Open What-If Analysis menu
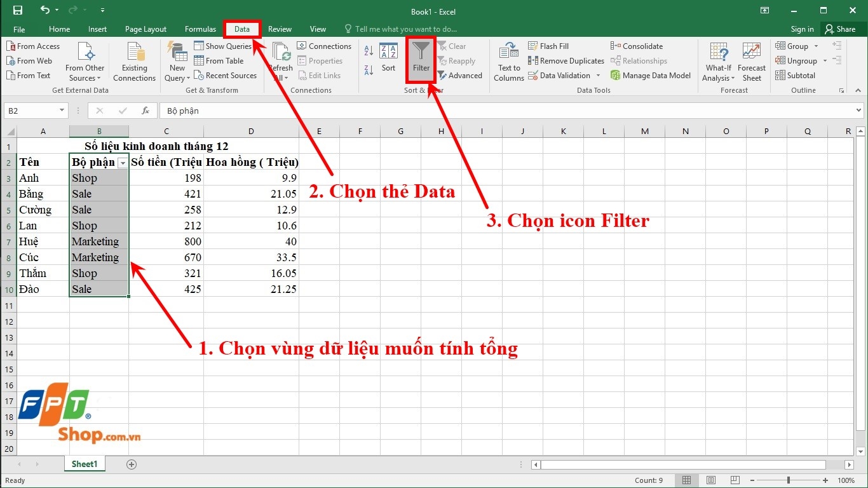The width and height of the screenshot is (868, 488). point(719,62)
